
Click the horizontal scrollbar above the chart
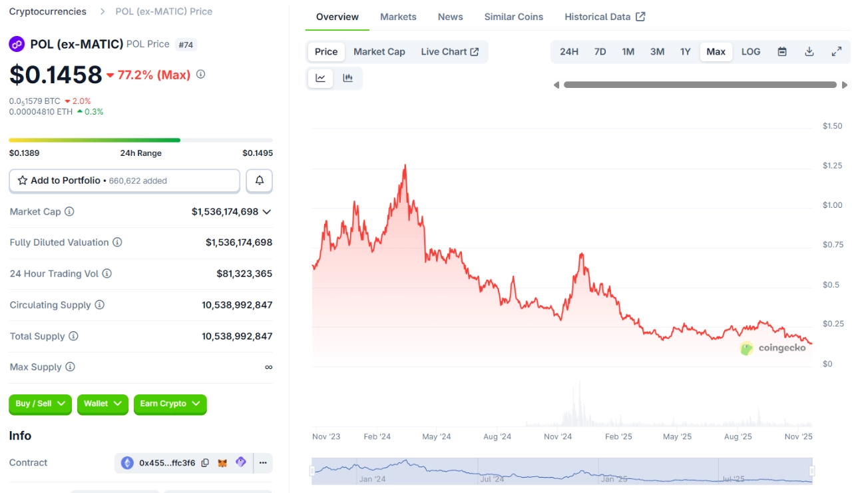700,85
